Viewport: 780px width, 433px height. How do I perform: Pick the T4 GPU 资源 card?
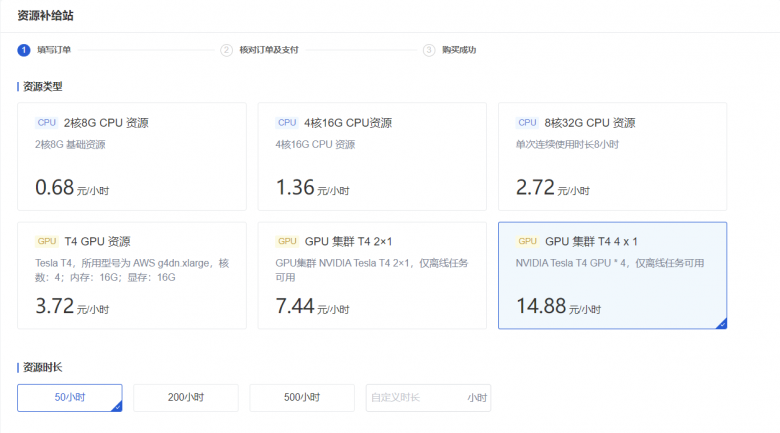tap(132, 275)
